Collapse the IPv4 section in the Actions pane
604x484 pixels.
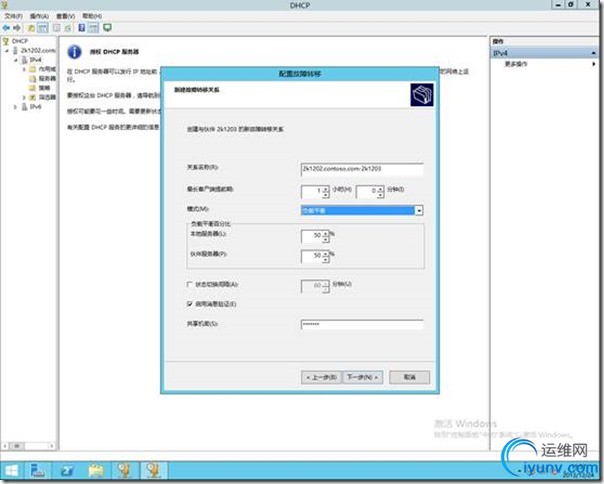pos(594,53)
